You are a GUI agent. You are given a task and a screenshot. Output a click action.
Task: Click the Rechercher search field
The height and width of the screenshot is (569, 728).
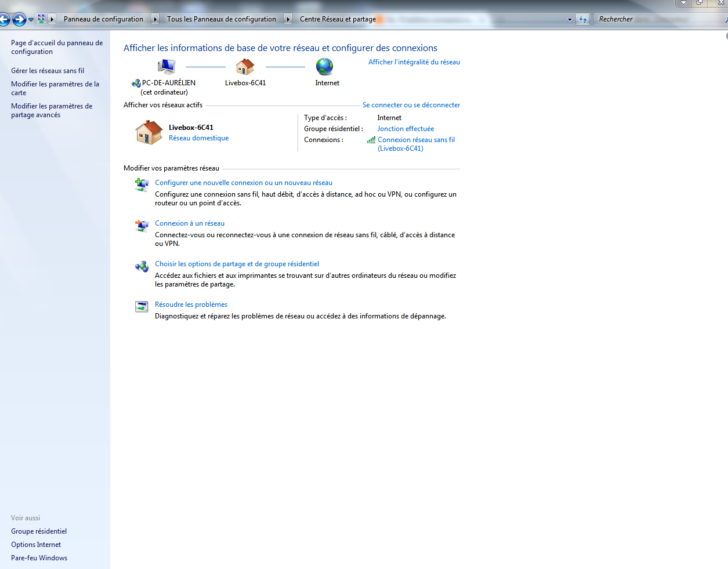[x=658, y=19]
